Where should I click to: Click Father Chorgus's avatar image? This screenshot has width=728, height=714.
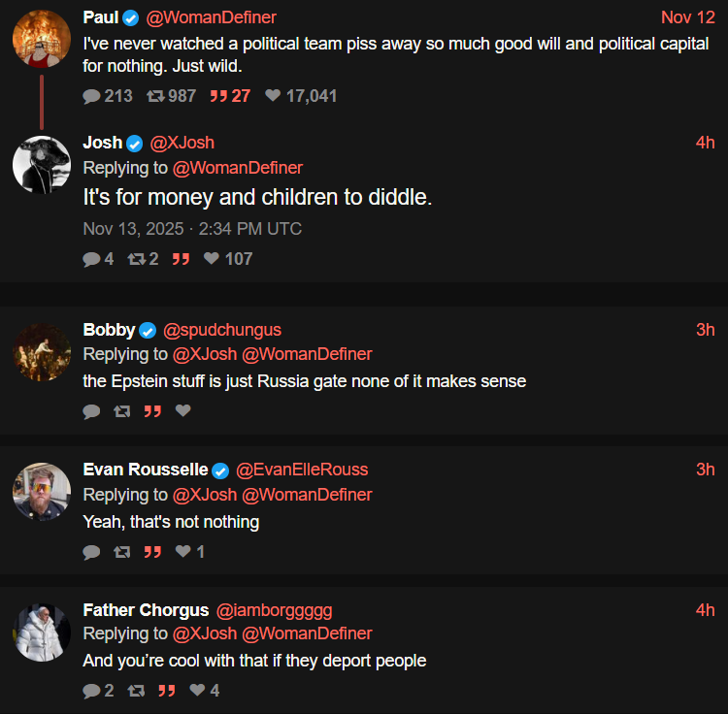pos(42,633)
